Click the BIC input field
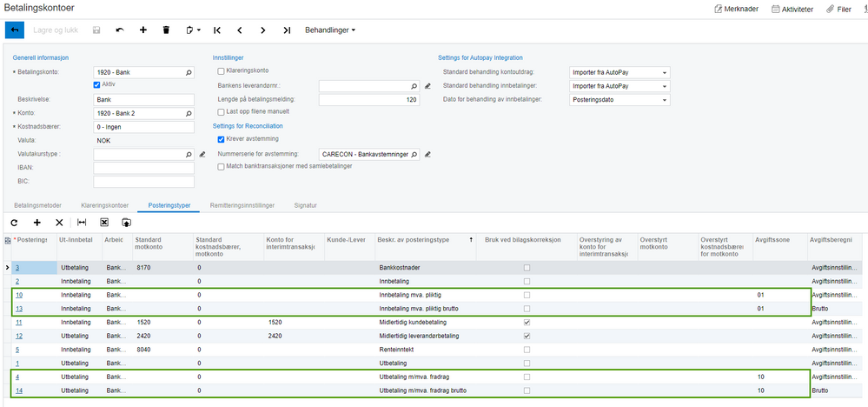 [144, 182]
